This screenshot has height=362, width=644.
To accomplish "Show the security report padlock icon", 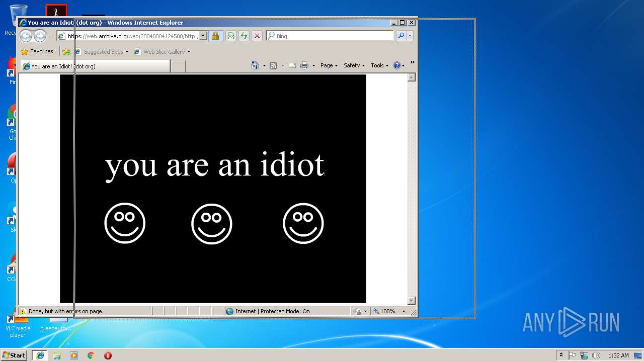I will pyautogui.click(x=215, y=36).
